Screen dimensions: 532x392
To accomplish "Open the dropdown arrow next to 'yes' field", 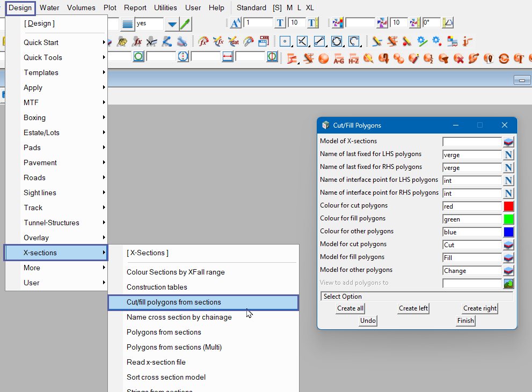I will (171, 24).
